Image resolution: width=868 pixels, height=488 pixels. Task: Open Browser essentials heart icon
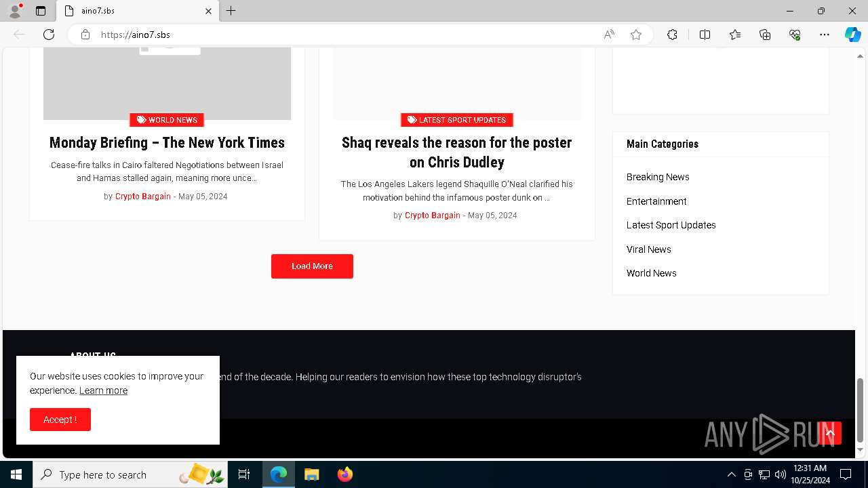[x=795, y=35]
